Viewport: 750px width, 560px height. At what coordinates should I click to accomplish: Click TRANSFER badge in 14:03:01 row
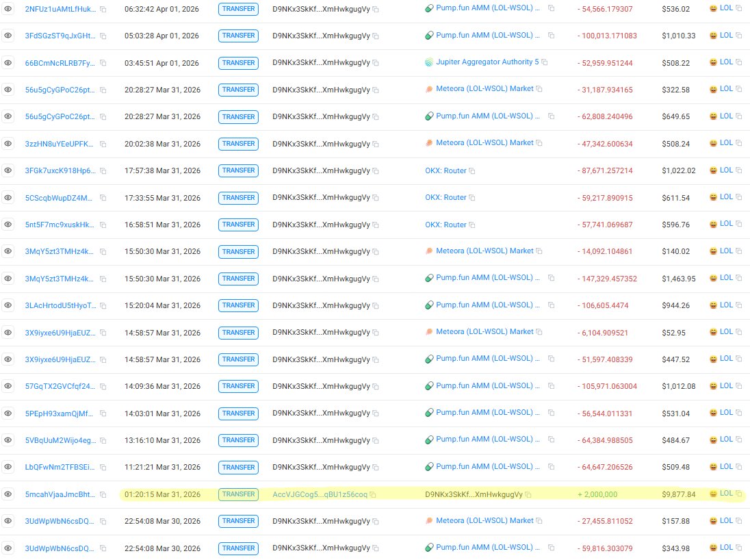tap(238, 413)
